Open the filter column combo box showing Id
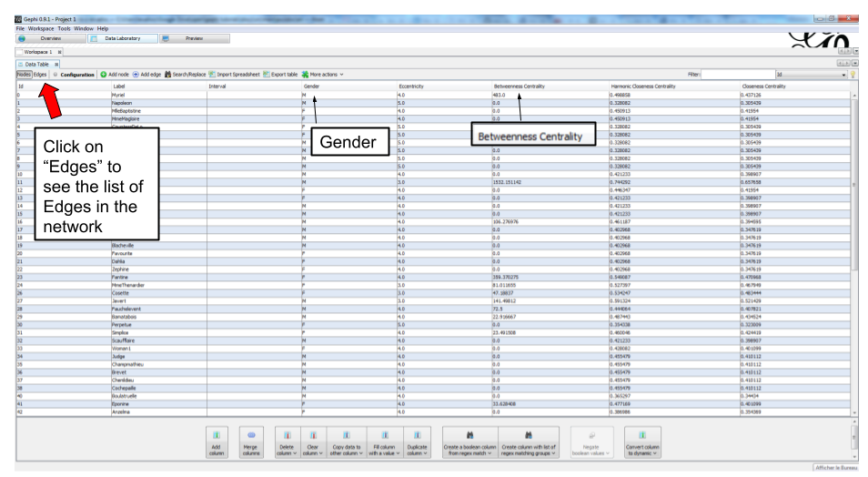This screenshot has height=477, width=868. [x=811, y=75]
